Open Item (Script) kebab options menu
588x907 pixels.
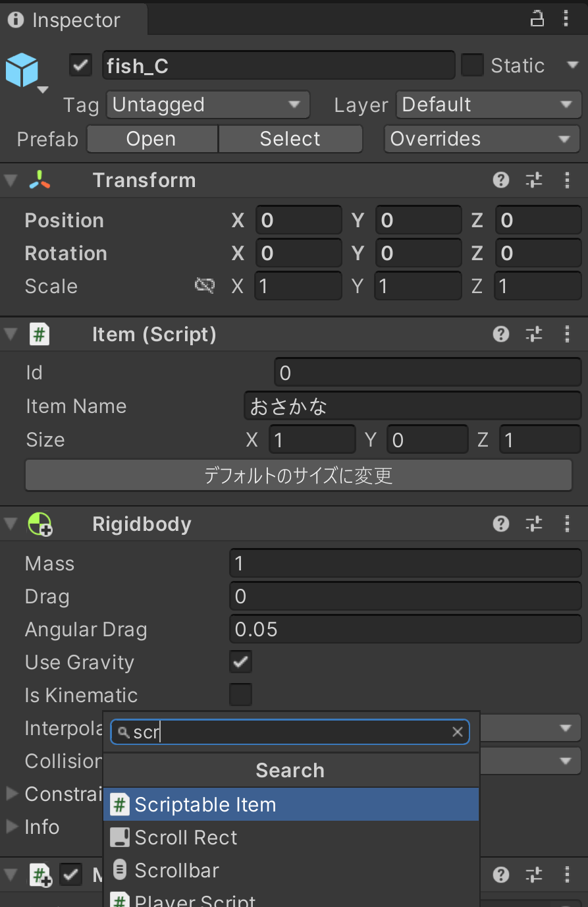pyautogui.click(x=567, y=334)
